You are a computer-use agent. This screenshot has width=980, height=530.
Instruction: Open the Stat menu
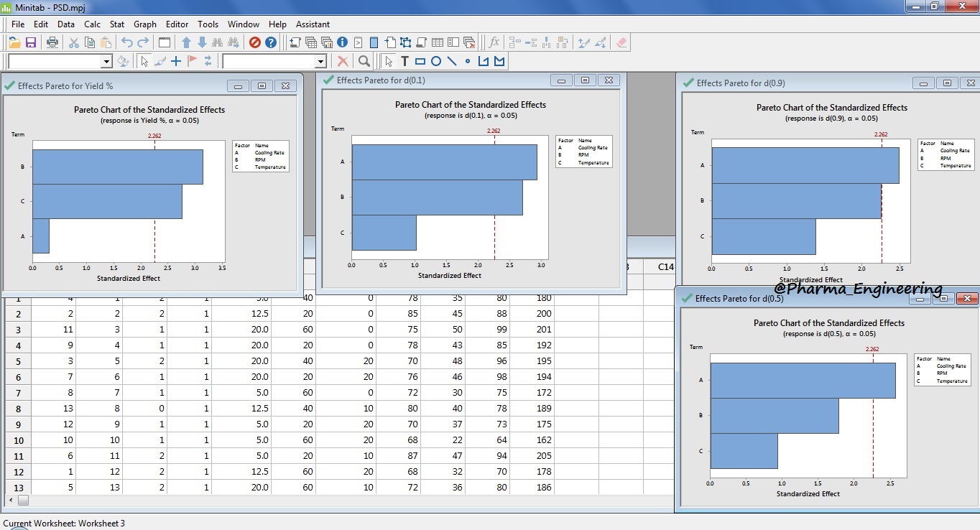(x=116, y=24)
